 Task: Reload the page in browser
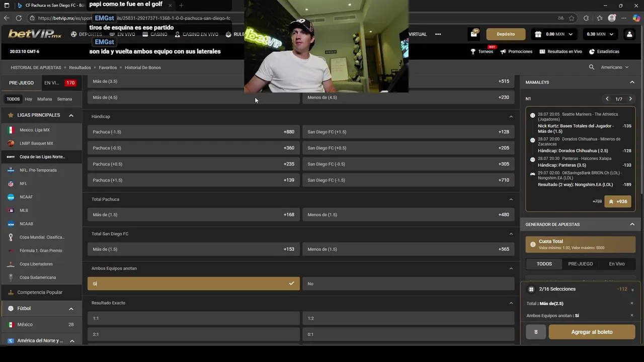19,18
